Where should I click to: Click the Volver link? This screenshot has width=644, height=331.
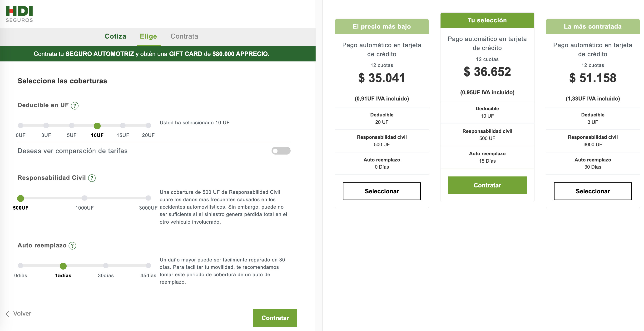click(23, 313)
